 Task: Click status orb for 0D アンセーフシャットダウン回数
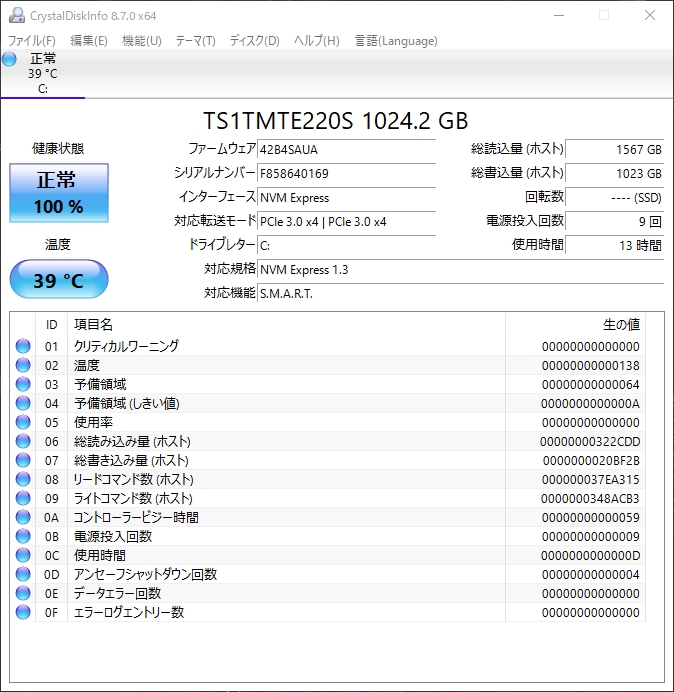pos(23,574)
